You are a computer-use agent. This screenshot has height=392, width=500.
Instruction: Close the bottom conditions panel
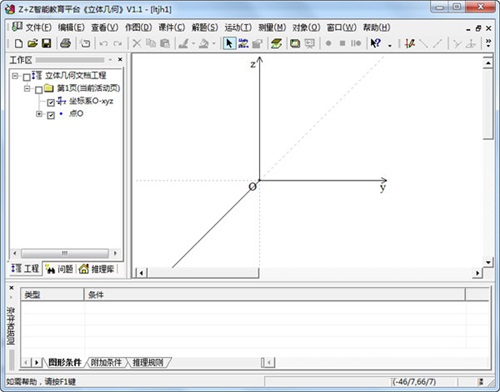pos(11,287)
